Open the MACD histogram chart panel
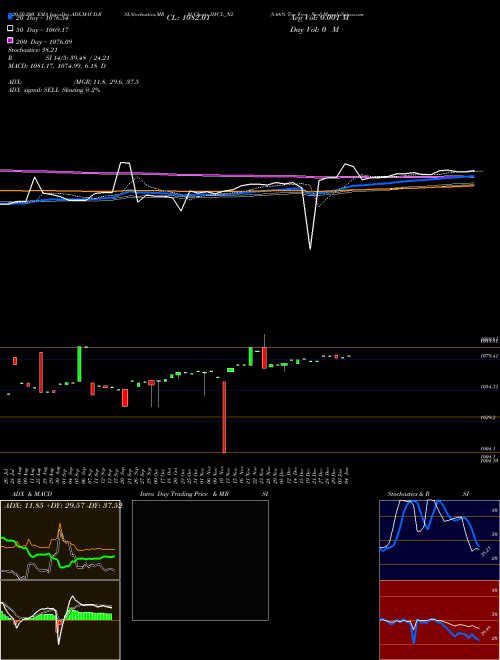 point(60,620)
